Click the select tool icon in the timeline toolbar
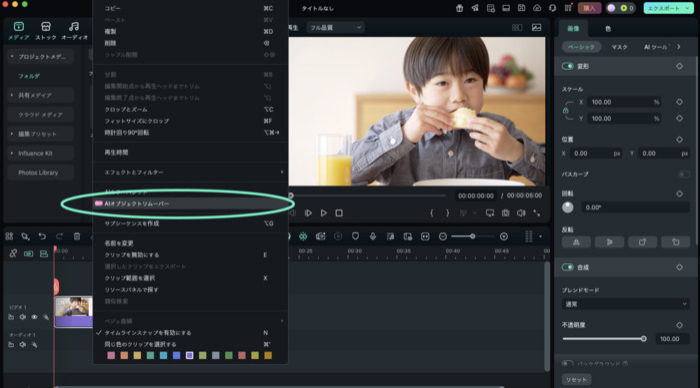Image resolution: width=700 pixels, height=388 pixels. pos(25,236)
